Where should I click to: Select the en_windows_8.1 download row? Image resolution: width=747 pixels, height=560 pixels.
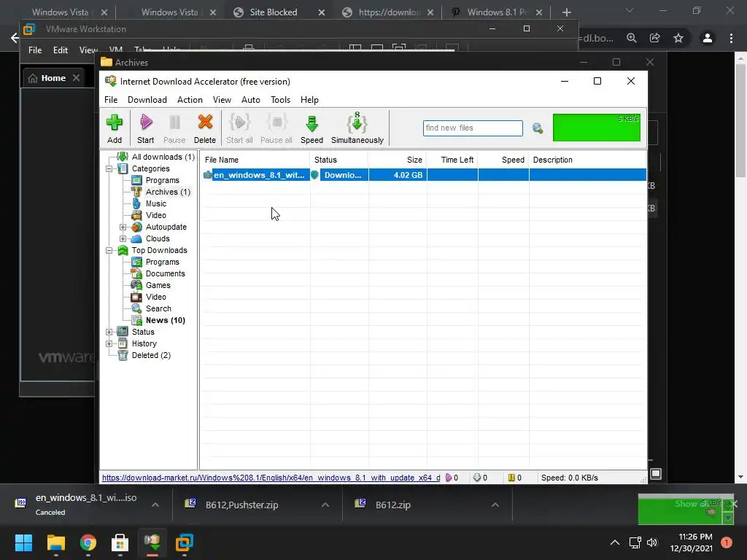[x=423, y=175]
